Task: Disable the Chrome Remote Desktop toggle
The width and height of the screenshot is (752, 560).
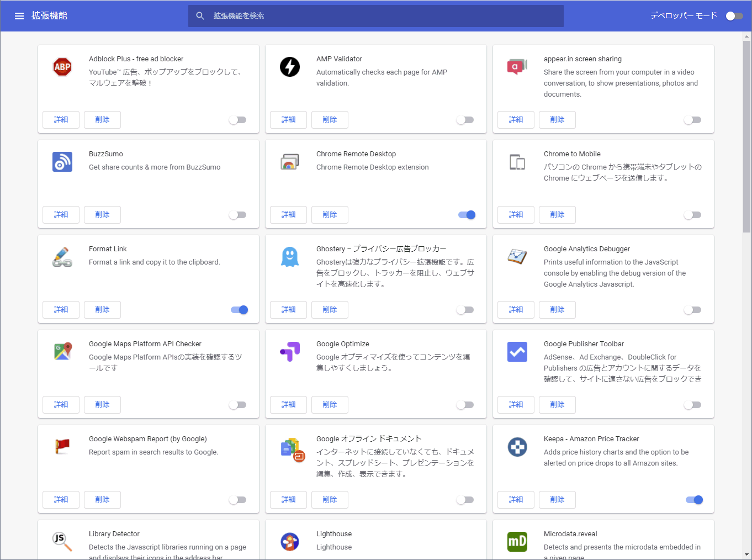Action: (467, 215)
